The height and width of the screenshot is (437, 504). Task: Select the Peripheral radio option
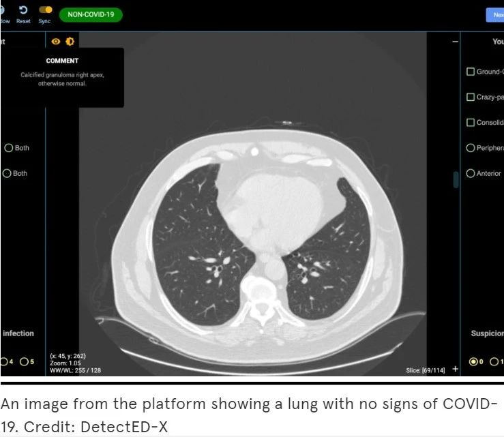coord(470,148)
